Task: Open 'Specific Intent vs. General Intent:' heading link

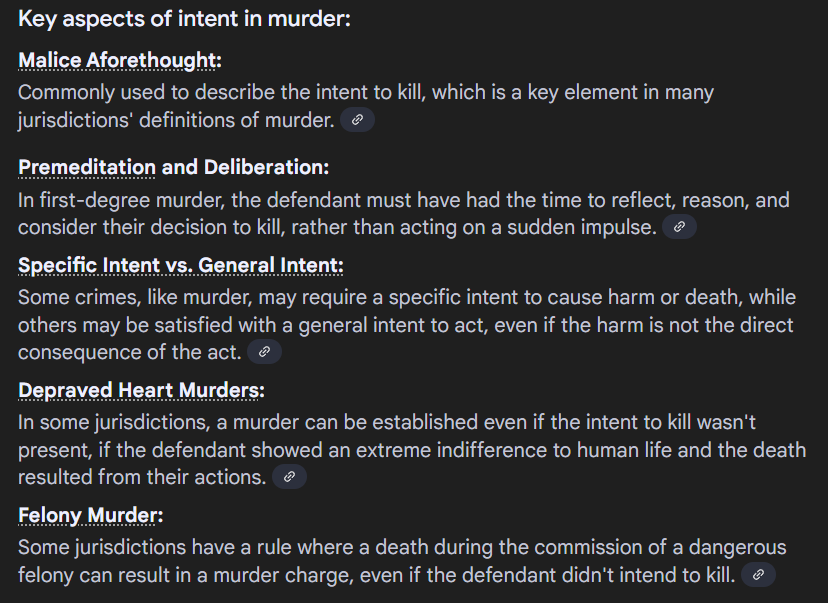Action: [x=181, y=265]
